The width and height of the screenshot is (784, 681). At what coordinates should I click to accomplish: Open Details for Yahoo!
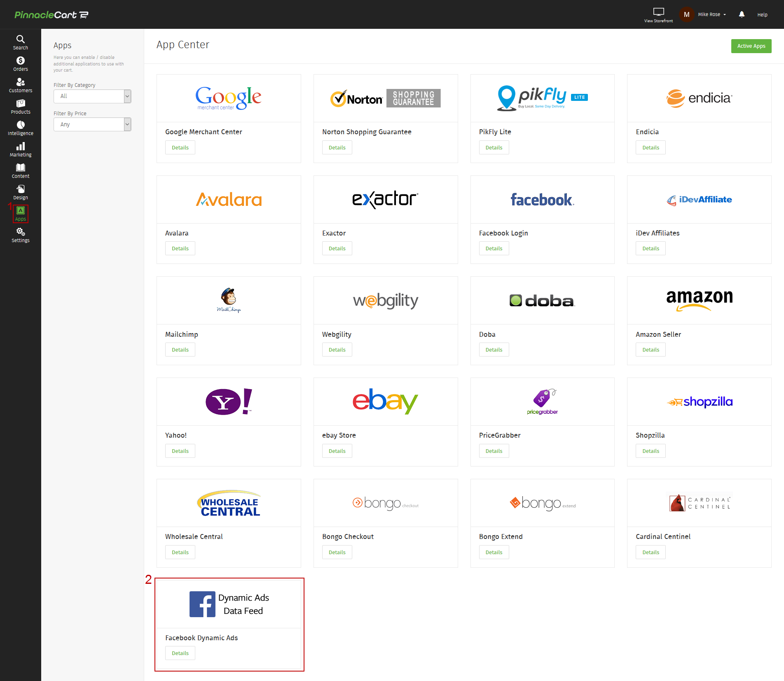(180, 451)
